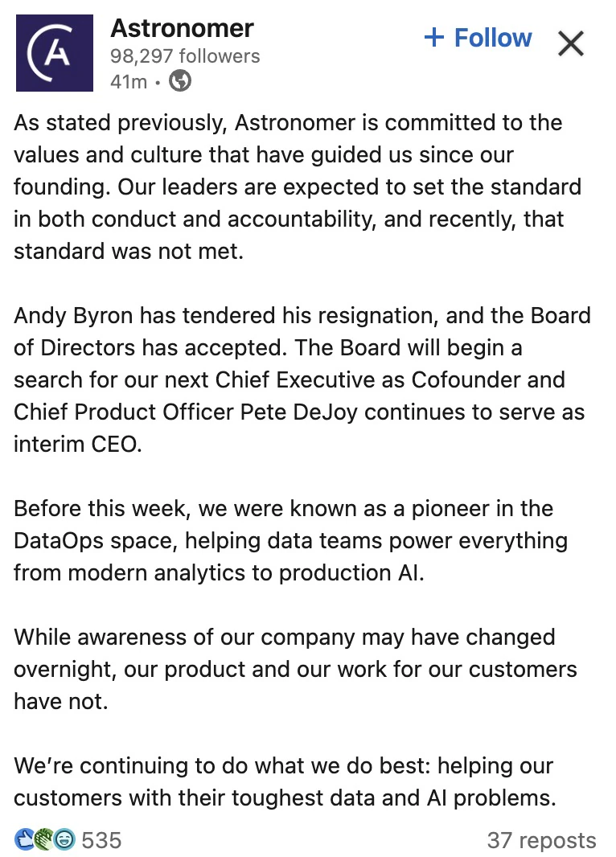The image size is (616, 857).
Task: Click the paragraph starting "As stated previously"
Action: click(298, 187)
